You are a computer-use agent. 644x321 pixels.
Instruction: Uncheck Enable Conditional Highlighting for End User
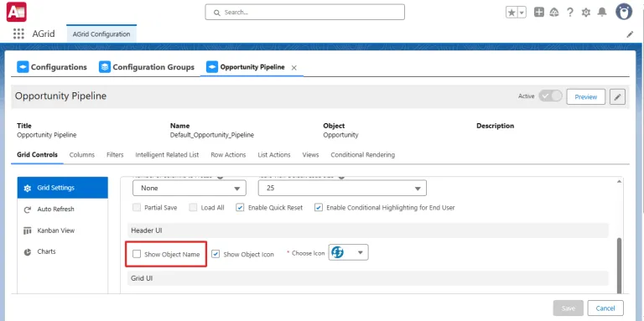(x=319, y=208)
